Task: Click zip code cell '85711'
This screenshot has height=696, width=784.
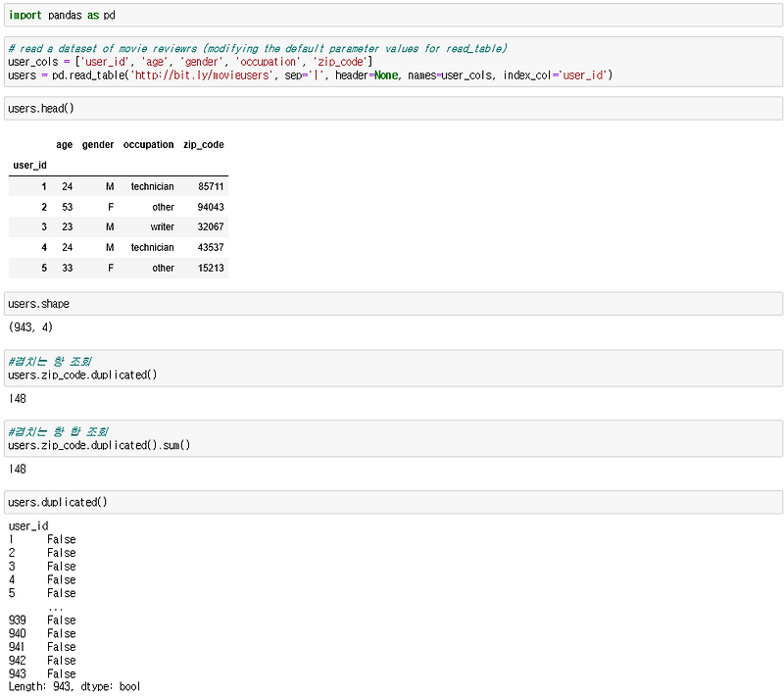Action: tap(211, 186)
